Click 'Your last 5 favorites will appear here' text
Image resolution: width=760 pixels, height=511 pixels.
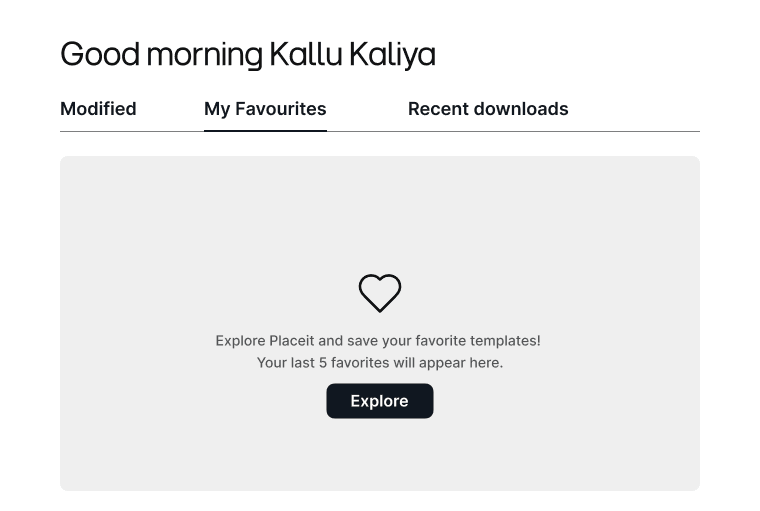(380, 363)
